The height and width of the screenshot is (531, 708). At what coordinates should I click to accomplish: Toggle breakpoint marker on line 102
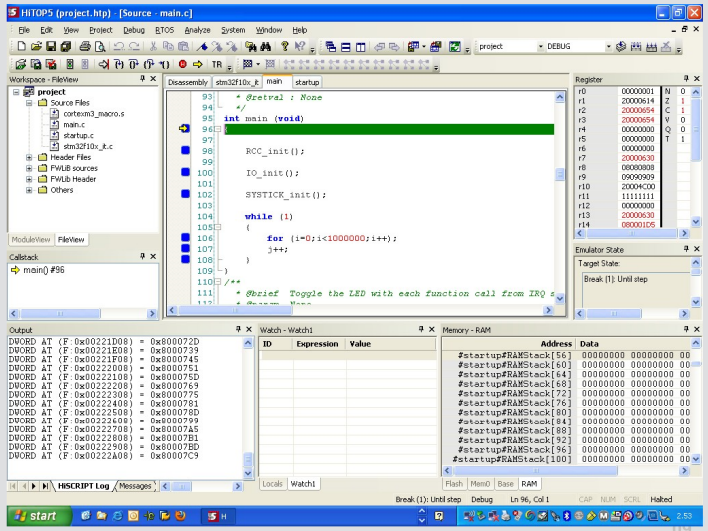coord(185,193)
